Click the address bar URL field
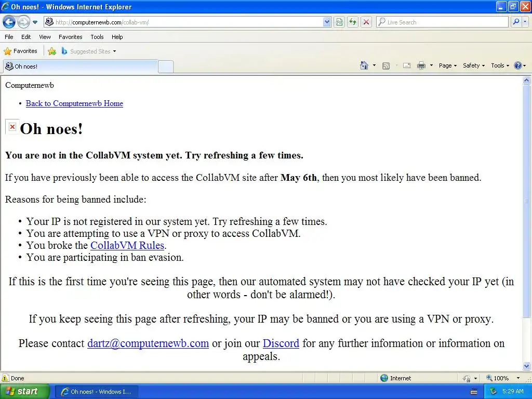 [x=183, y=22]
